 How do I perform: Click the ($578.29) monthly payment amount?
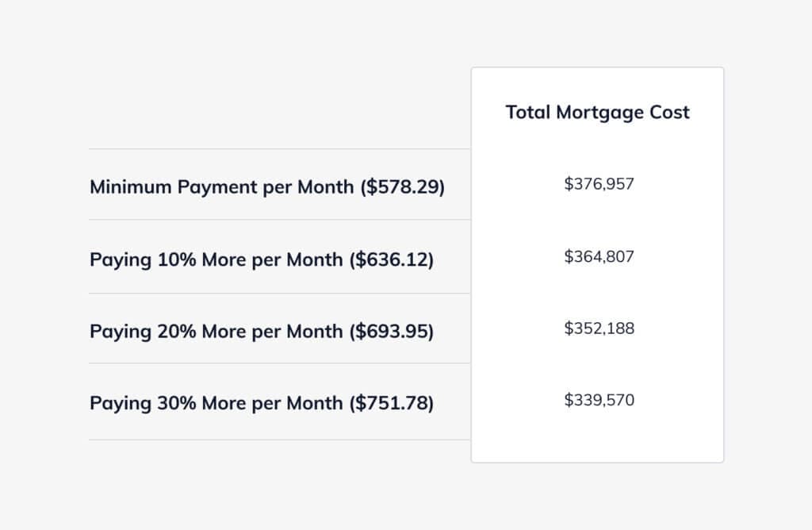click(402, 187)
